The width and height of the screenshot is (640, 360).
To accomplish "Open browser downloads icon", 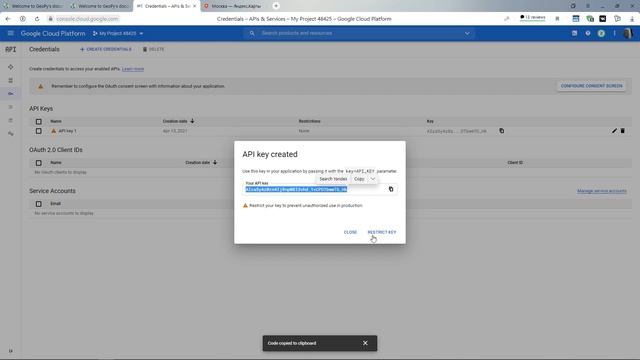I will (x=632, y=19).
